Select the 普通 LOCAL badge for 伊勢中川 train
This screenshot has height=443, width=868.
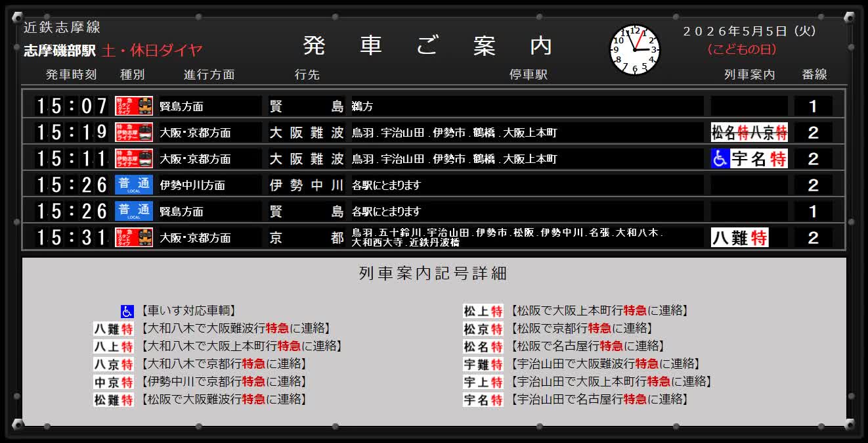tap(134, 185)
